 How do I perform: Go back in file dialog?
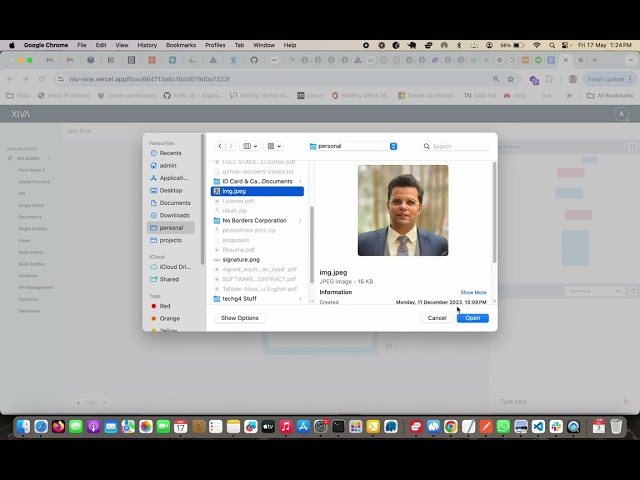pos(220,146)
